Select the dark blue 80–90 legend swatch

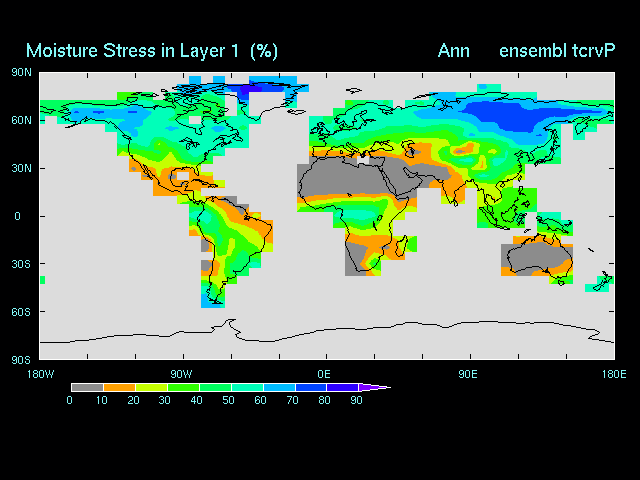click(x=343, y=387)
